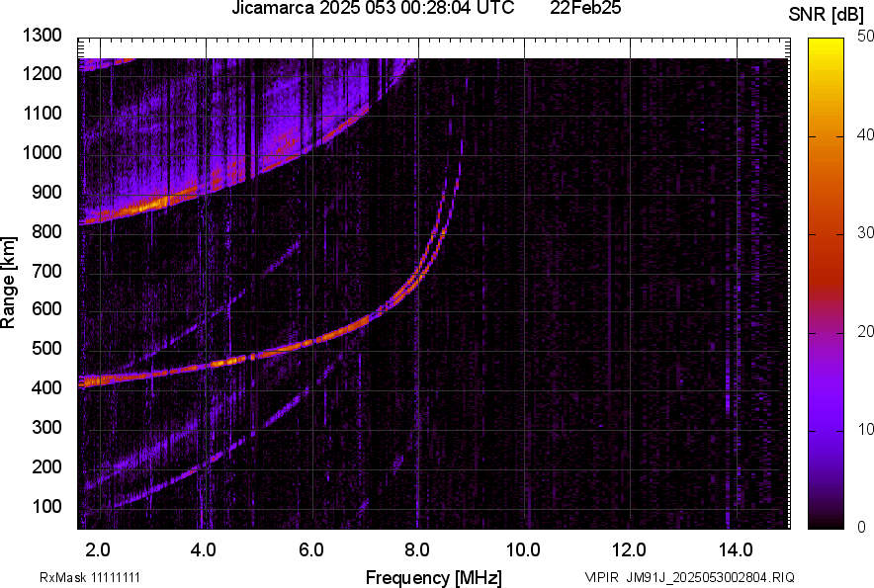
Task: Click the frequency tick label '6.0'
Action: click(311, 550)
